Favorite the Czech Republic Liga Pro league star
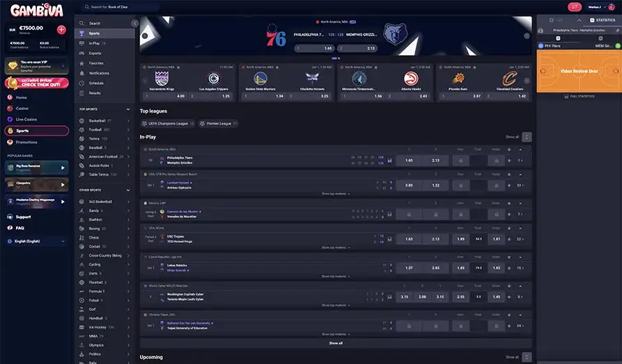Viewport: 622px width, 364px height. (x=509, y=257)
